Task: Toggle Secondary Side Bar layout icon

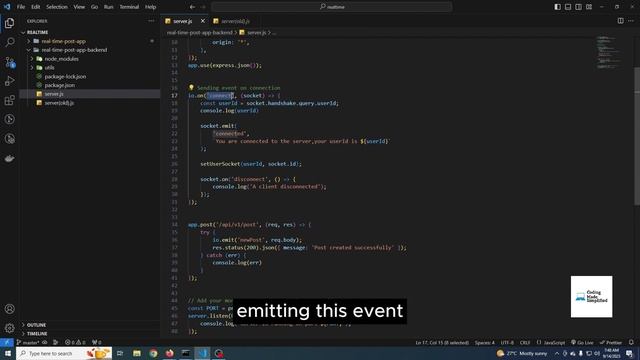Action: (578, 7)
